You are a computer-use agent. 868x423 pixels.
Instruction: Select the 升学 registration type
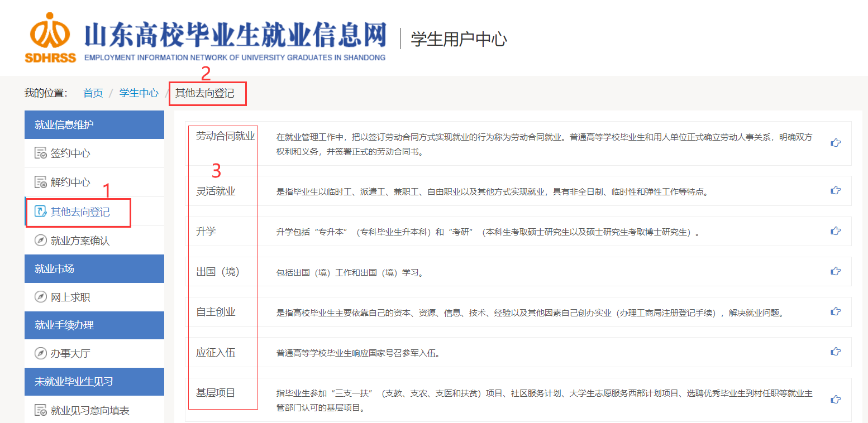coord(206,231)
